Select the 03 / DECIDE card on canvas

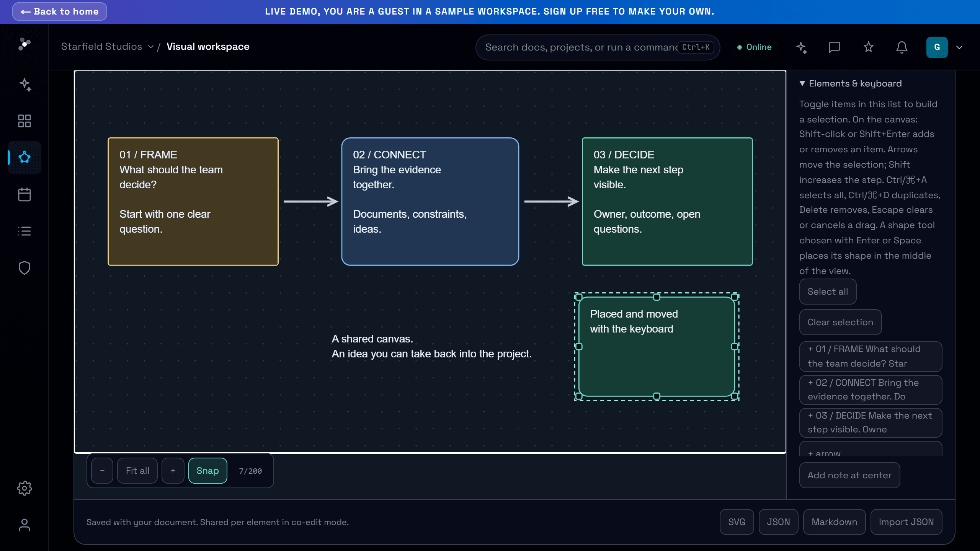point(667,202)
